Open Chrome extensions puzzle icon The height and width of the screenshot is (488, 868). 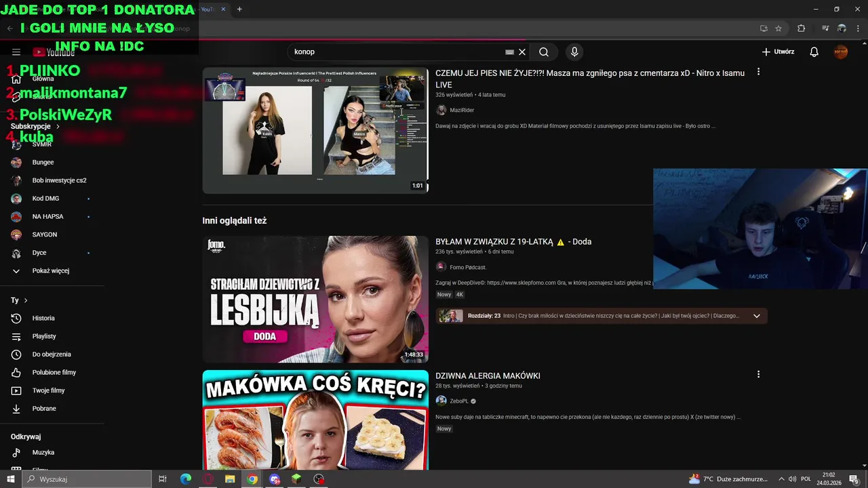pyautogui.click(x=801, y=28)
